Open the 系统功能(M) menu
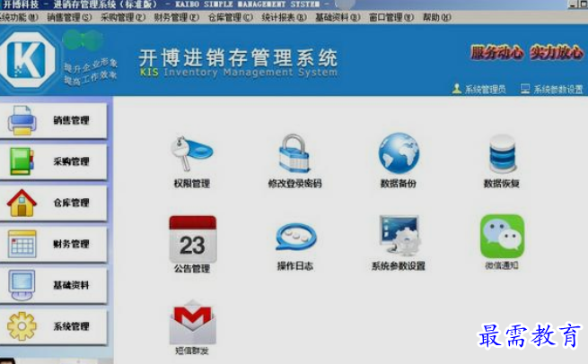The image size is (588, 364). 19,17
